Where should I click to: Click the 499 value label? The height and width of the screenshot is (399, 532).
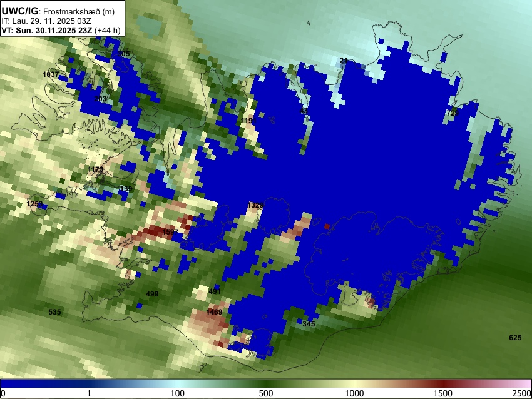[152, 294]
